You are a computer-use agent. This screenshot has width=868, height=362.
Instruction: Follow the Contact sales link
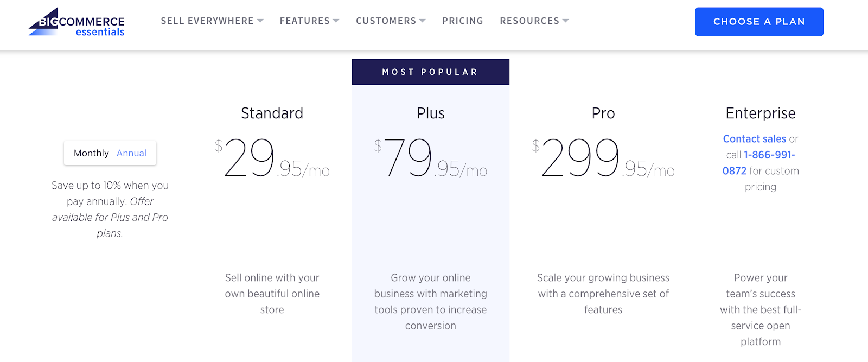pyautogui.click(x=754, y=139)
